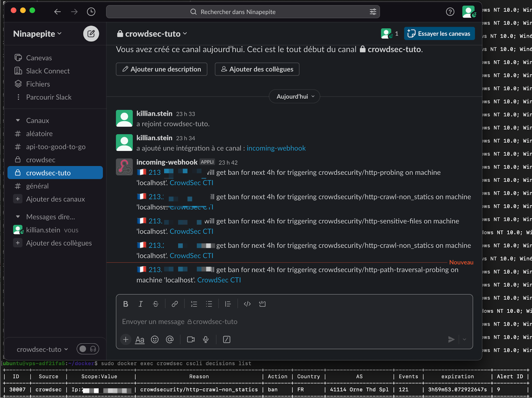This screenshot has height=398, width=532.
Task: Insert an ordered list in composer
Action: tap(194, 304)
